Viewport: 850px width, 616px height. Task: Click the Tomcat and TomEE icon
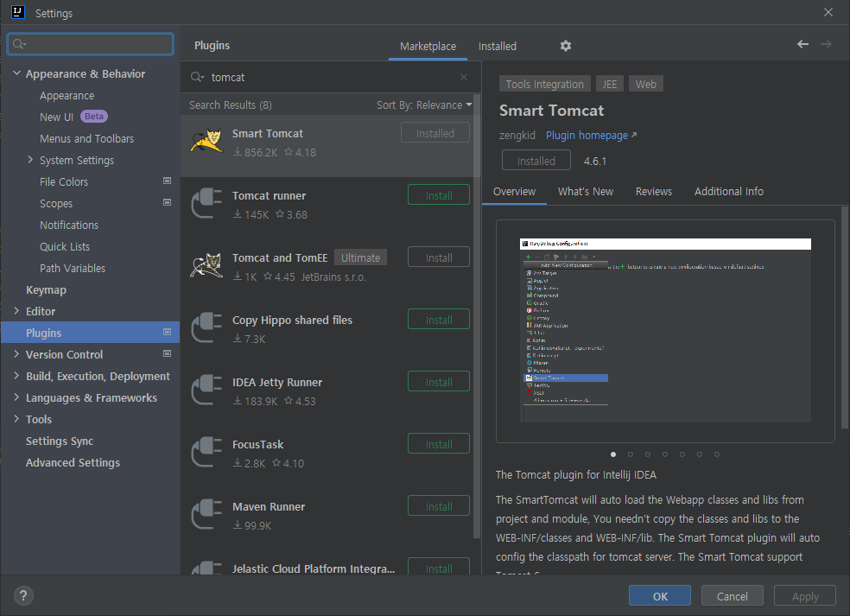point(206,265)
